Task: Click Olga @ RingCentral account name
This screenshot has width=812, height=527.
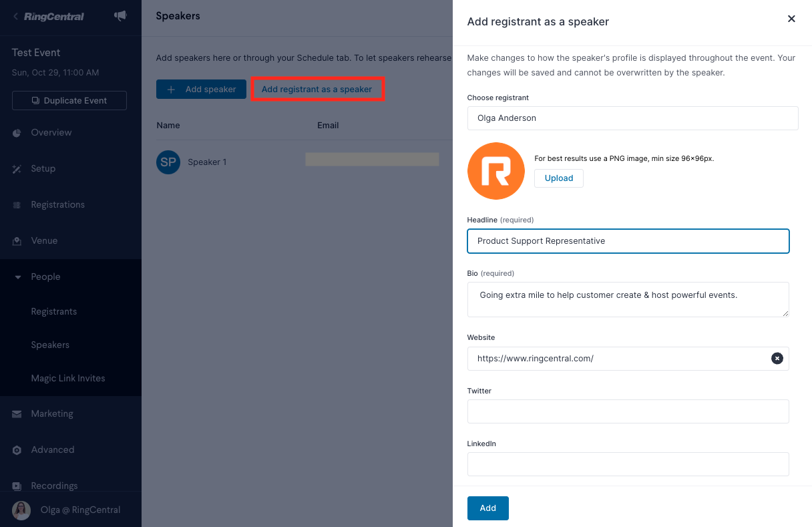Action: click(81, 510)
